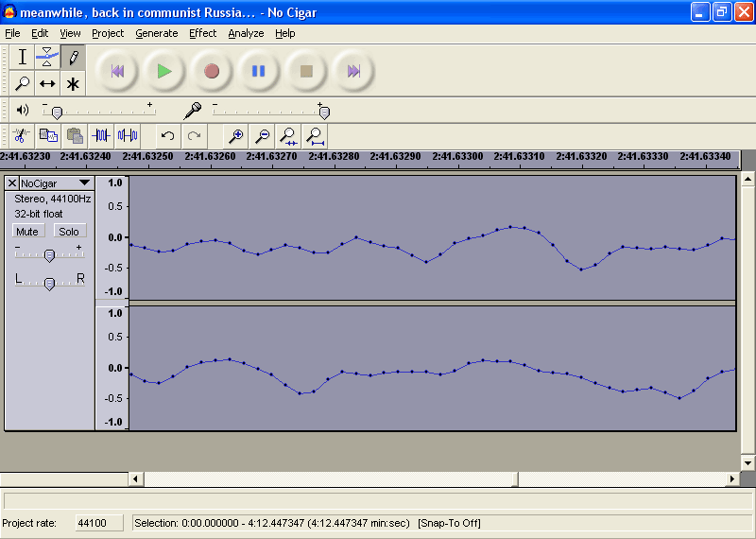This screenshot has width=756, height=539.
Task: Open the Effect menu
Action: tap(202, 33)
